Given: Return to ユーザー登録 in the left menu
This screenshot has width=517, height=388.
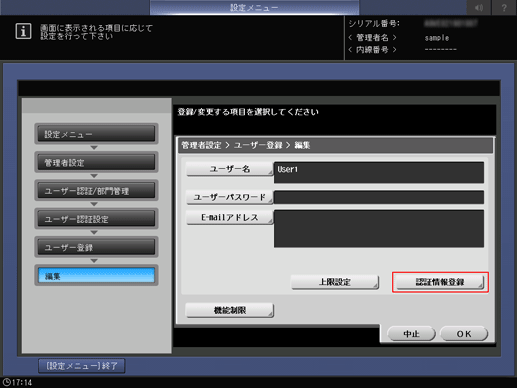Looking at the screenshot, I should click(96, 247).
